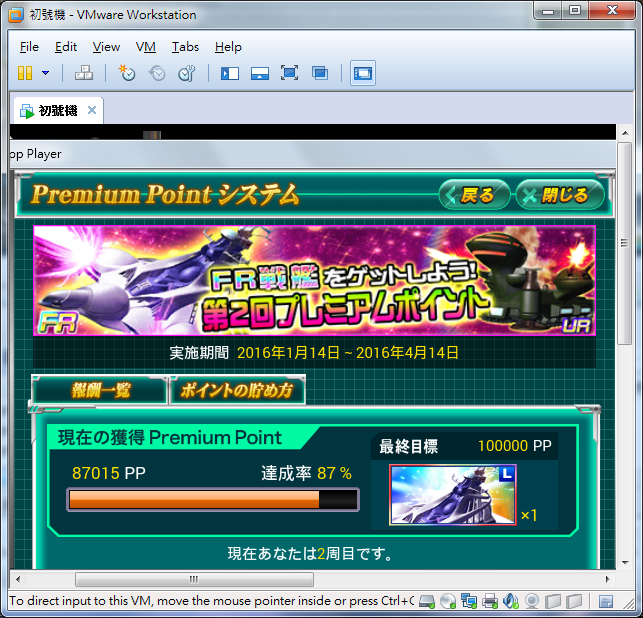643x618 pixels.
Task: Click the printer status icon
Action: pos(490,601)
